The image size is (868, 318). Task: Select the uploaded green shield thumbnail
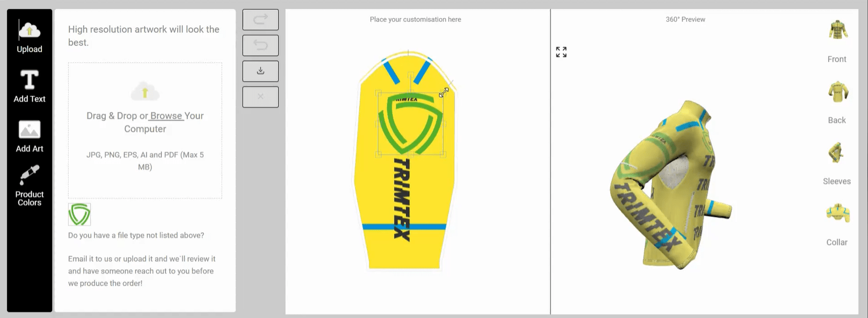[x=80, y=214]
